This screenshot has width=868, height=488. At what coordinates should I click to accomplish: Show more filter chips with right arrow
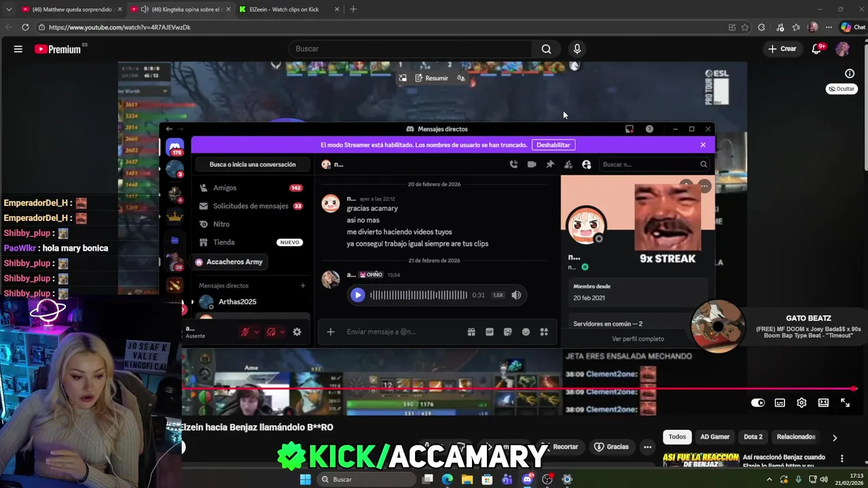point(835,438)
